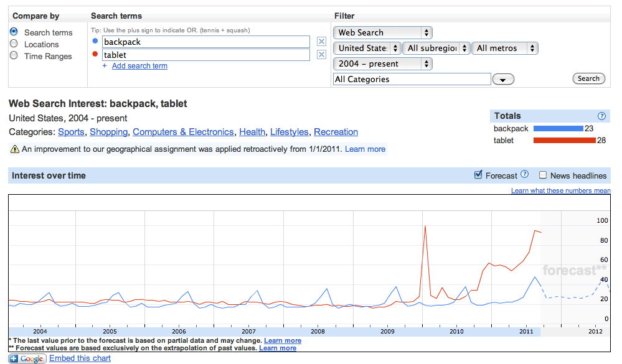Open the Forecast help question mark icon
Screen dimensions: 622x364
524,174
